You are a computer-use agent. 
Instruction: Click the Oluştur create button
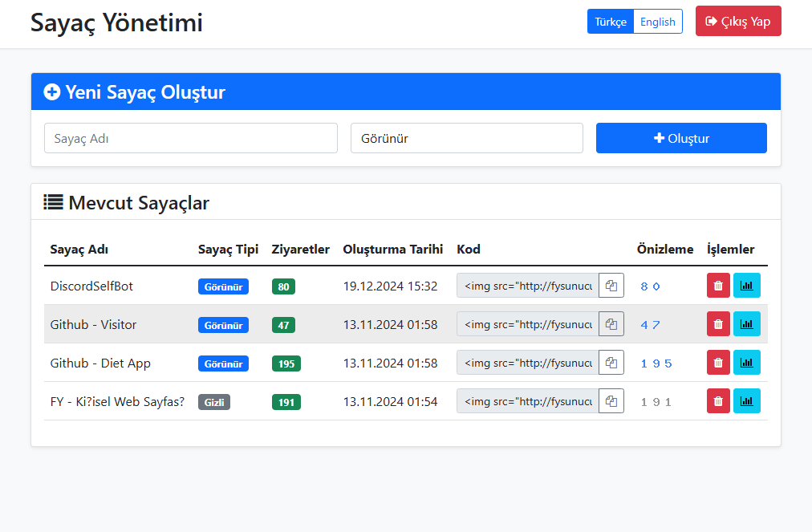tap(681, 138)
